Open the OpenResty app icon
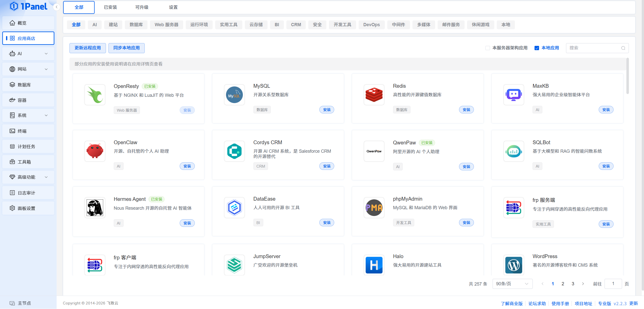The width and height of the screenshot is (644, 309). (x=95, y=95)
